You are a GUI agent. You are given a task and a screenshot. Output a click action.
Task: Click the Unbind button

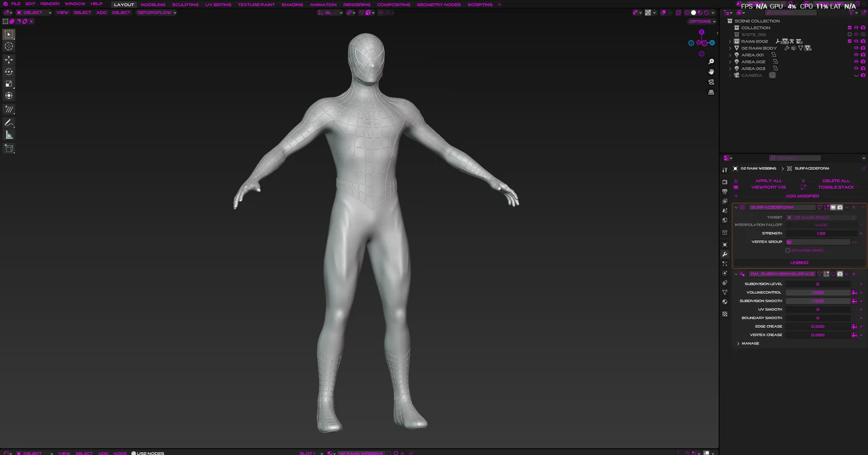pos(799,262)
